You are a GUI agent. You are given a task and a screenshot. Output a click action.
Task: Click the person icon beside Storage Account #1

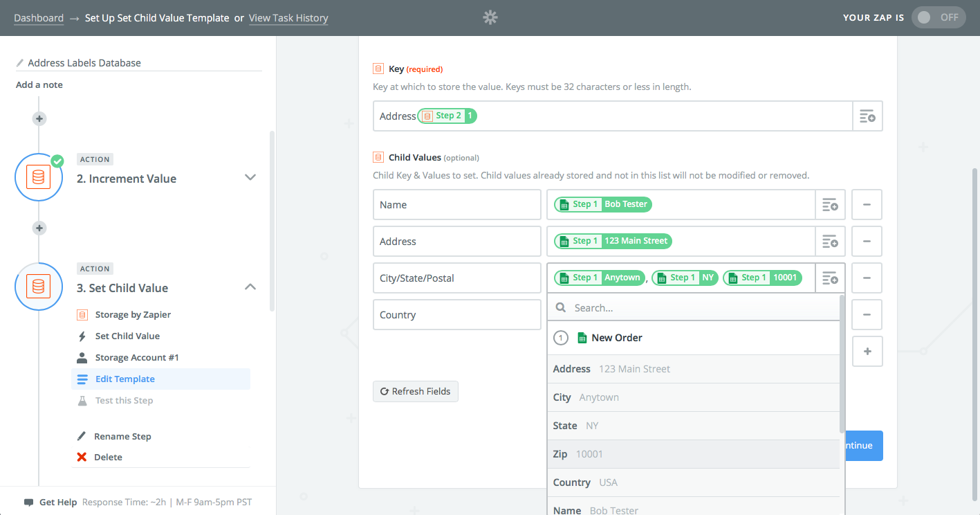tap(82, 358)
